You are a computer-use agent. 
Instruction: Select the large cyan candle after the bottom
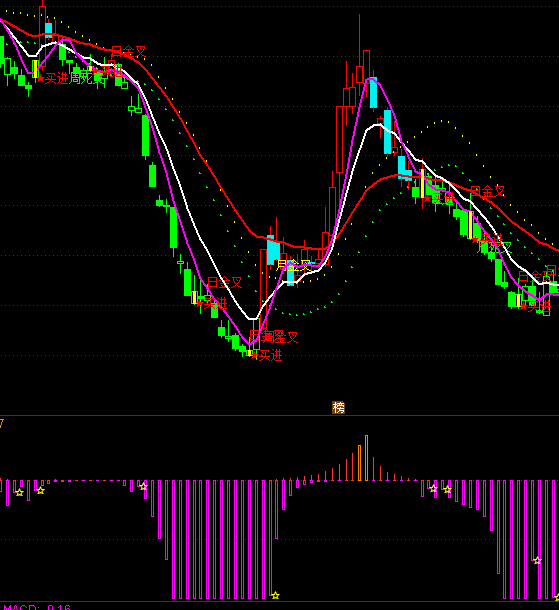coord(273,250)
